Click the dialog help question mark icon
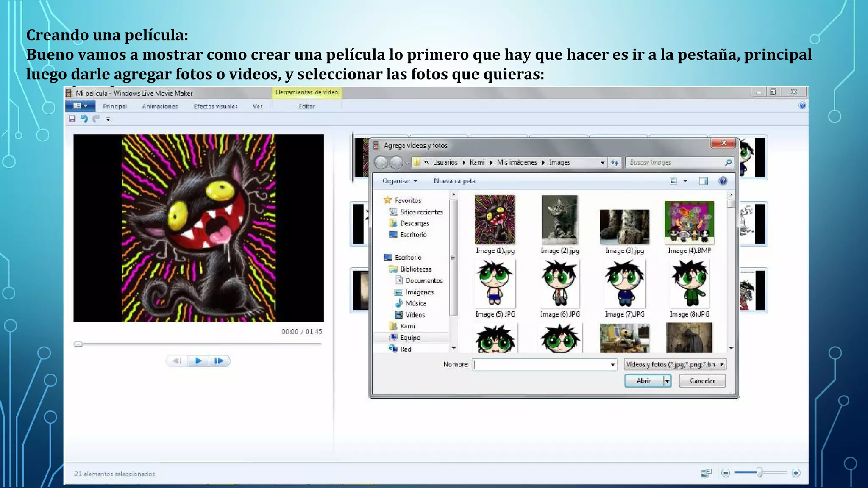Image resolution: width=868 pixels, height=488 pixels. tap(723, 181)
